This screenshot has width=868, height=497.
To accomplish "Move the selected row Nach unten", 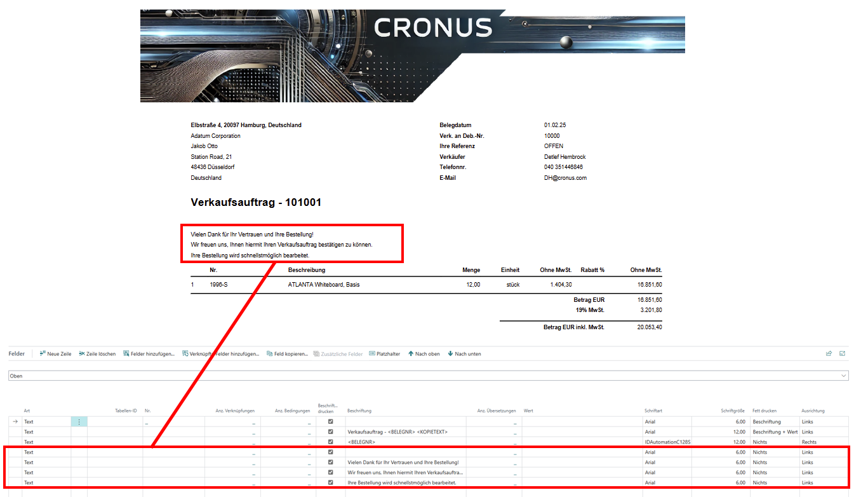I will point(462,353).
